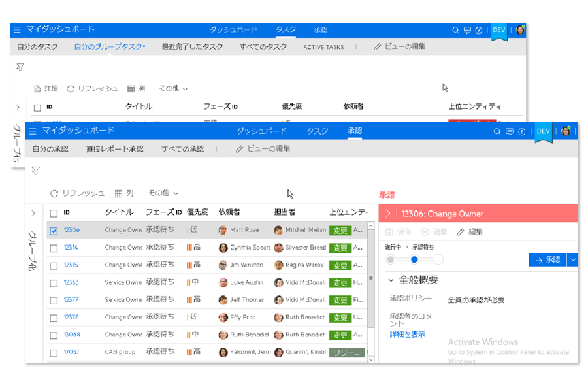Screen dimensions: 588x392
Task: Open record ID 12363 link
Action: (x=71, y=282)
